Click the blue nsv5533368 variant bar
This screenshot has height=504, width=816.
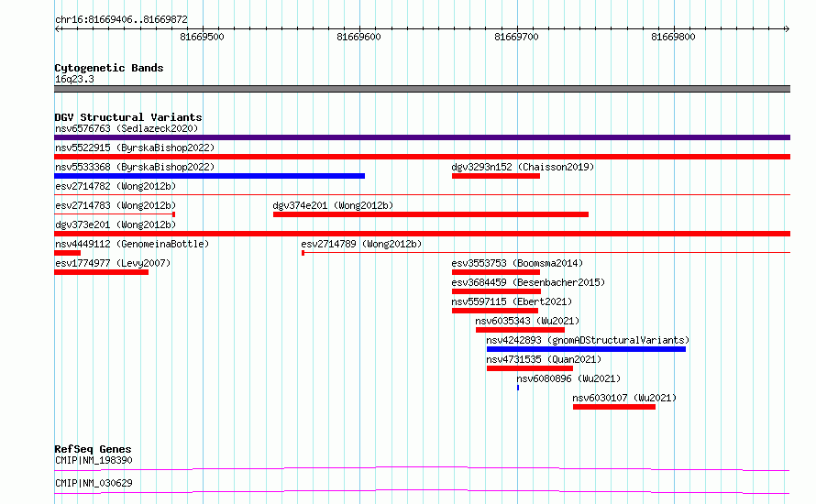pyautogui.click(x=209, y=176)
